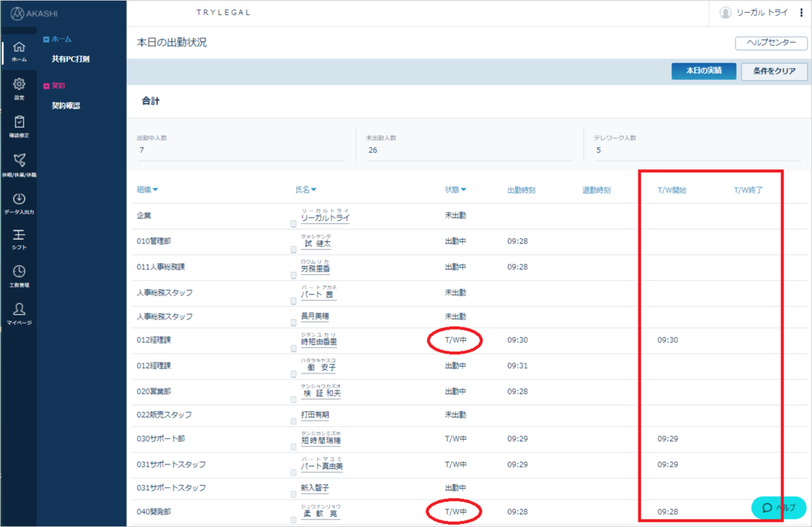Screen dimensions: 812x527
Task: Click the small icon beside 試 健太
Action: tap(293, 250)
